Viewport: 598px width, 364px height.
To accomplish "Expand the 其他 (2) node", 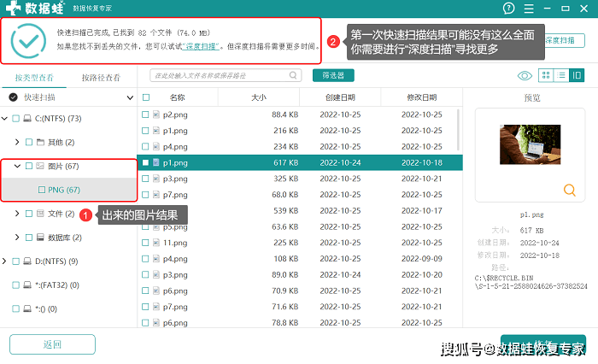I will [17, 142].
